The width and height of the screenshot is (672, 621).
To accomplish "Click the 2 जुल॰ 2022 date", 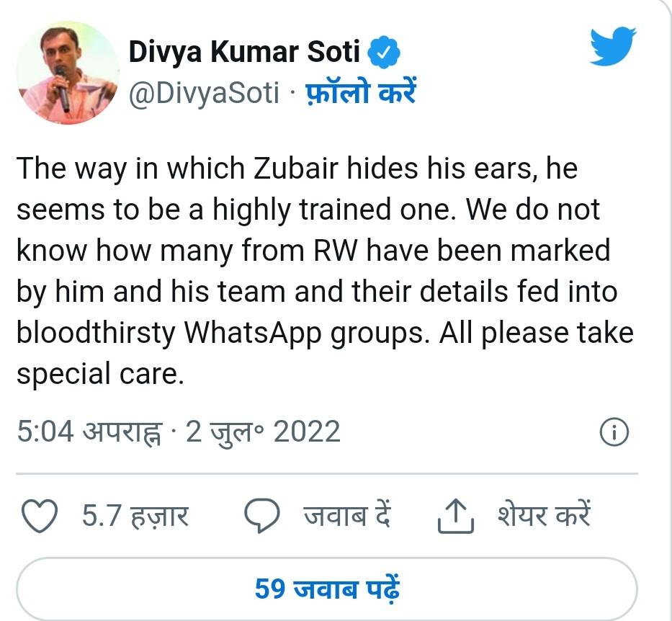I will (263, 432).
